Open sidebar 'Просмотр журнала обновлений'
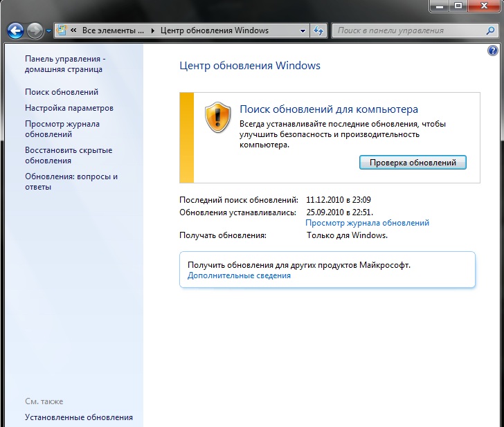Screen dimensions: 504x427 [x=62, y=129]
